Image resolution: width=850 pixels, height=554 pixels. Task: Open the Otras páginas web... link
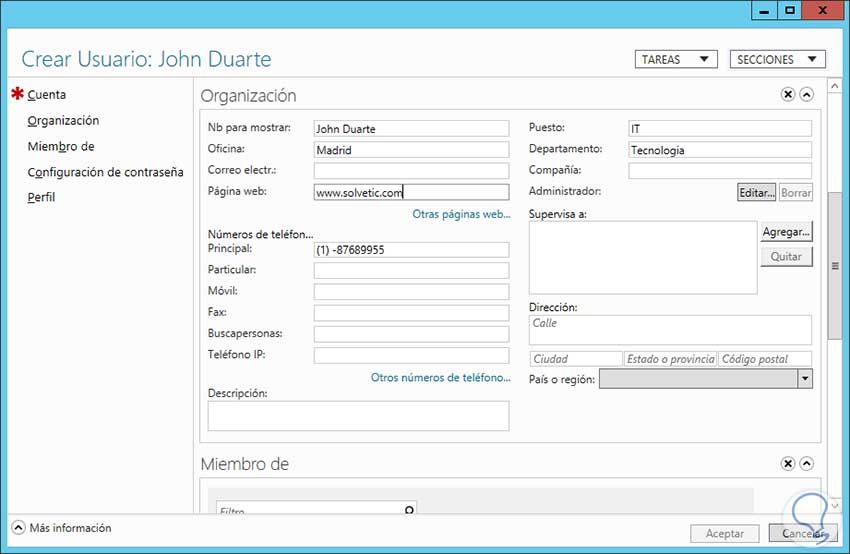pyautogui.click(x=461, y=214)
